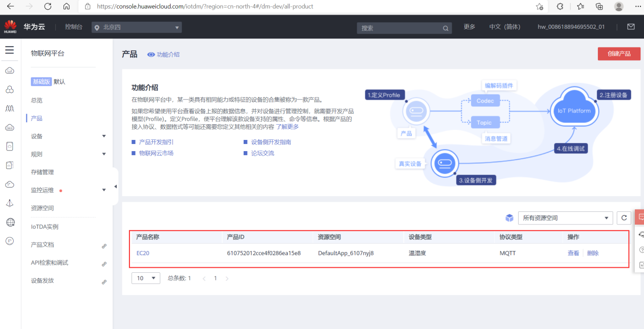
Task: Click the 创建产品 button
Action: tap(619, 54)
